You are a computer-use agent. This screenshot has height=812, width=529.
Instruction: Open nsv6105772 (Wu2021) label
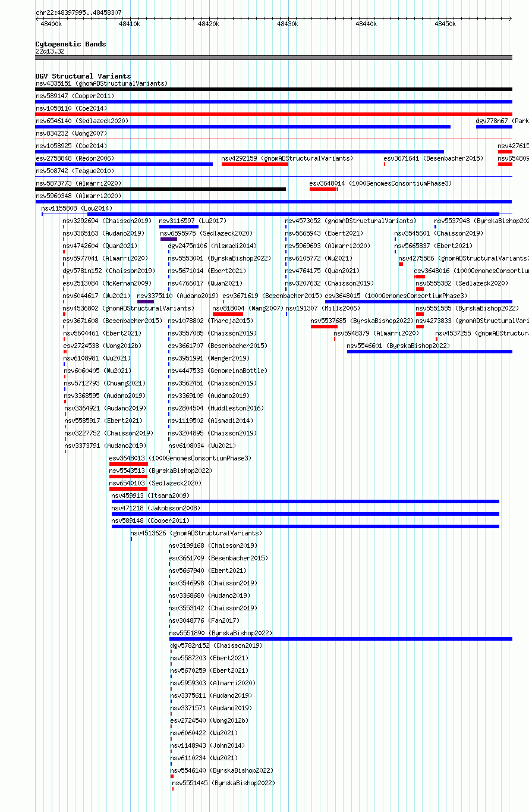pyautogui.click(x=319, y=258)
